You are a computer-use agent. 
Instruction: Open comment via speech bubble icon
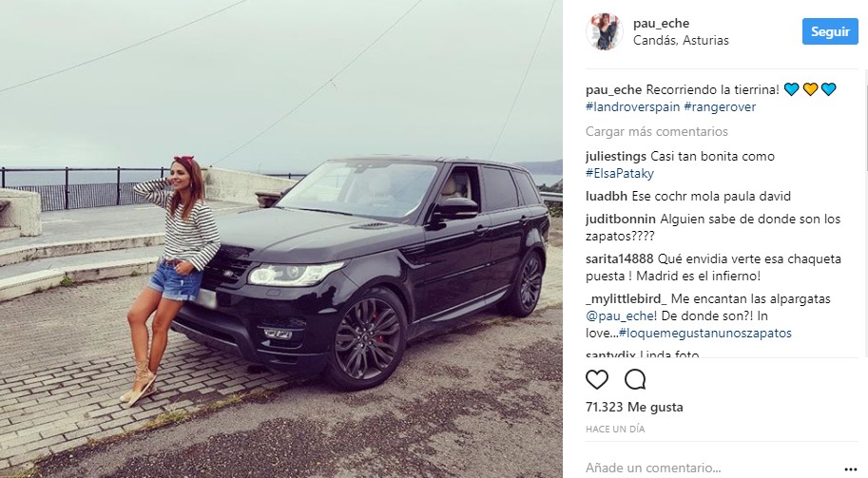[635, 379]
